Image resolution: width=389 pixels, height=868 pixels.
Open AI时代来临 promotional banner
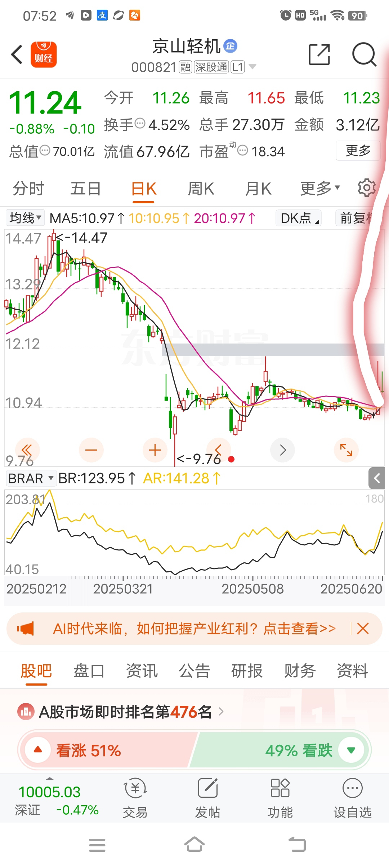pyautogui.click(x=194, y=629)
